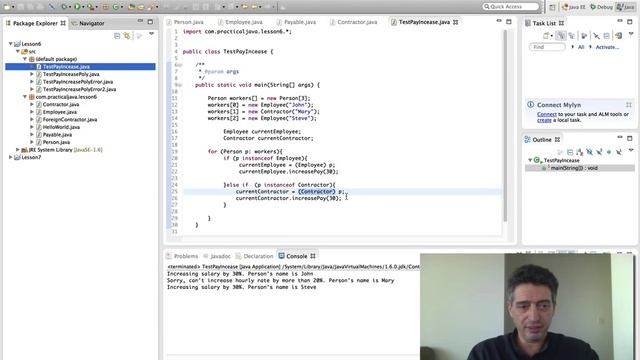Click the Connect link in Mylyn notice
Viewport: 640px width, 360px height.
pos(547,114)
